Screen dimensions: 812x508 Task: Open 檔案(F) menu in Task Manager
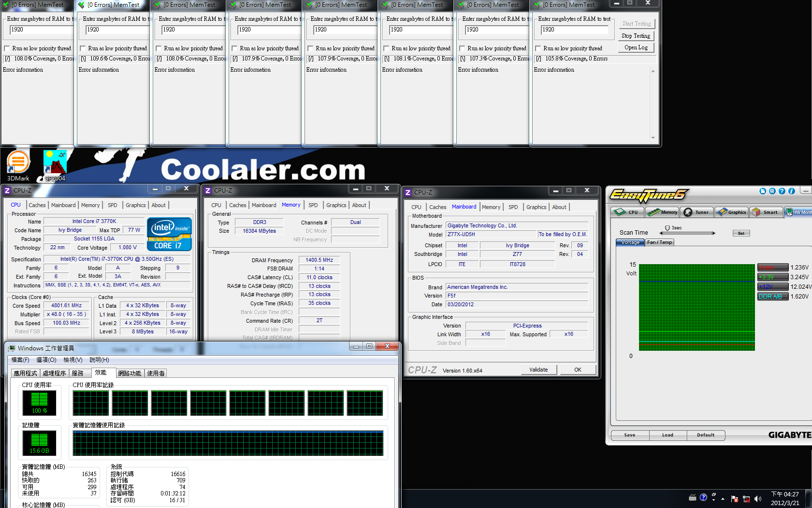click(20, 360)
